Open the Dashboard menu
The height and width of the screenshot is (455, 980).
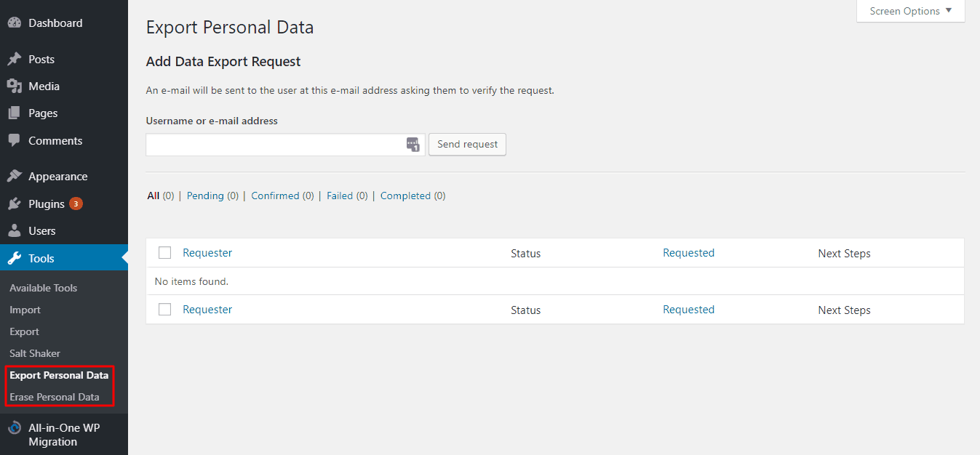pos(55,23)
